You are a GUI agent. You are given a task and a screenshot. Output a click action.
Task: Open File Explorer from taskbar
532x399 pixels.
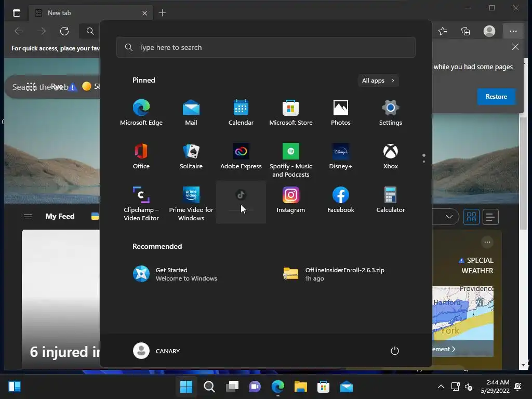(x=301, y=387)
